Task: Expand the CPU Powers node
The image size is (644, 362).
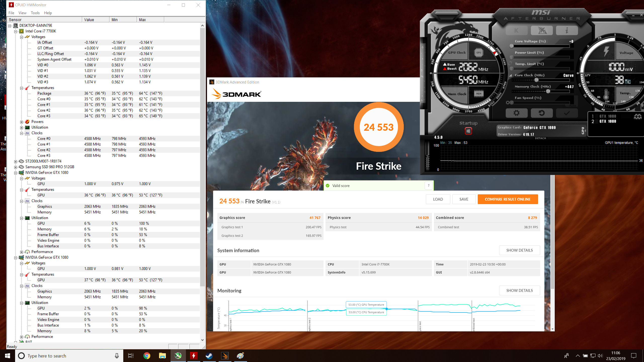Action: (22, 122)
